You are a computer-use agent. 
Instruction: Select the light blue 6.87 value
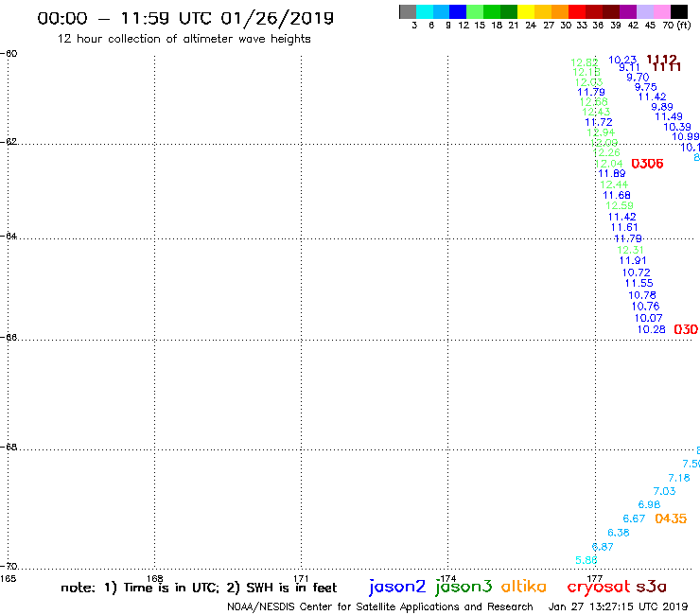click(x=603, y=547)
